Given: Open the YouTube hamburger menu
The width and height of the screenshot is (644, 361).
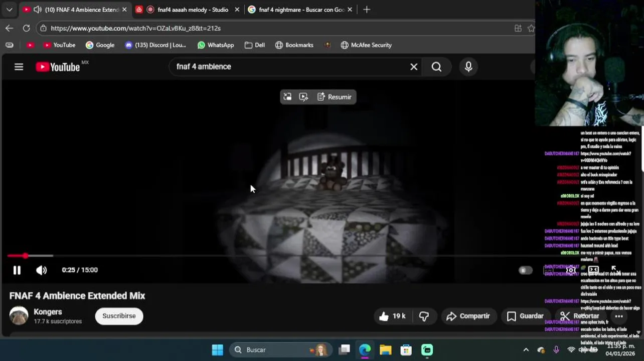Looking at the screenshot, I should point(19,67).
